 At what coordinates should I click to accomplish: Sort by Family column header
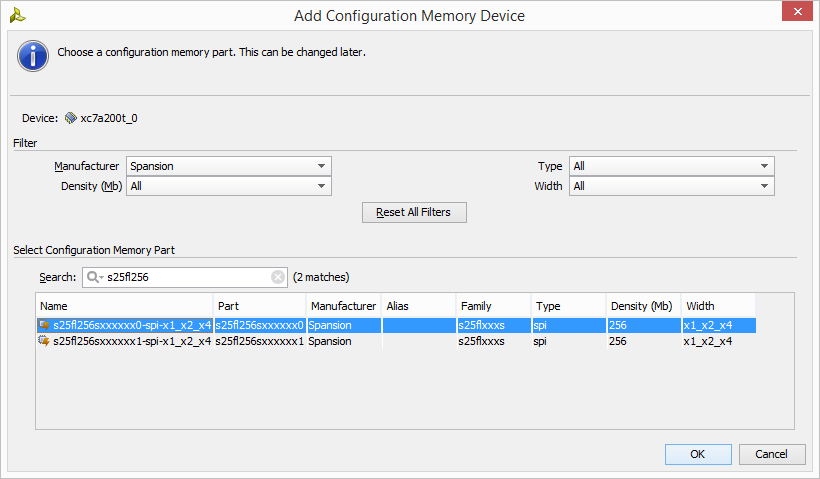pos(494,306)
